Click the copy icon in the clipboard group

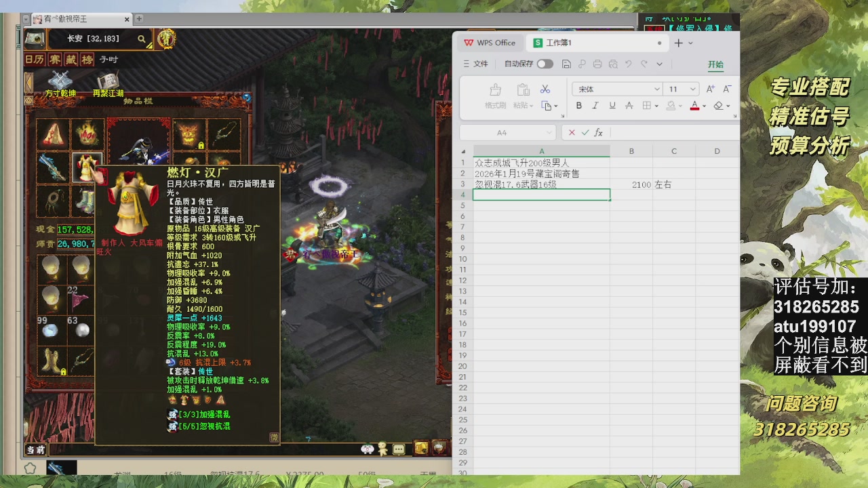point(545,106)
